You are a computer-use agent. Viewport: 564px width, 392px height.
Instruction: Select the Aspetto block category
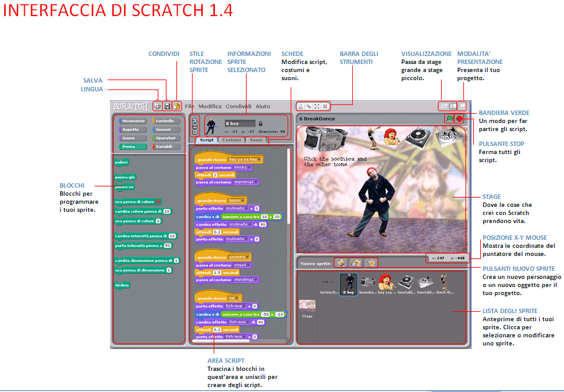pos(133,129)
